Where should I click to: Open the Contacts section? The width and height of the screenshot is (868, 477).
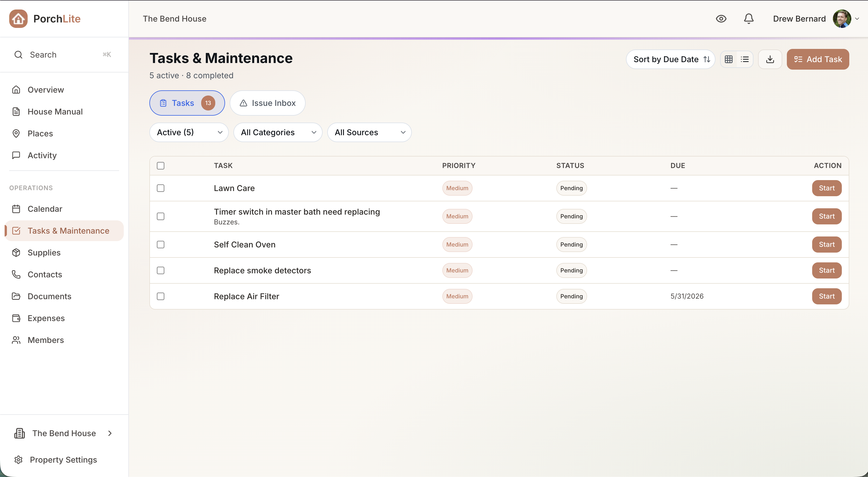45,274
